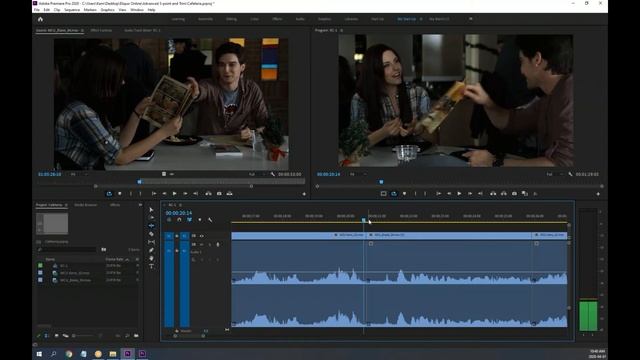
Task: Export frame camera icon in Program monitor
Action: coord(514,193)
